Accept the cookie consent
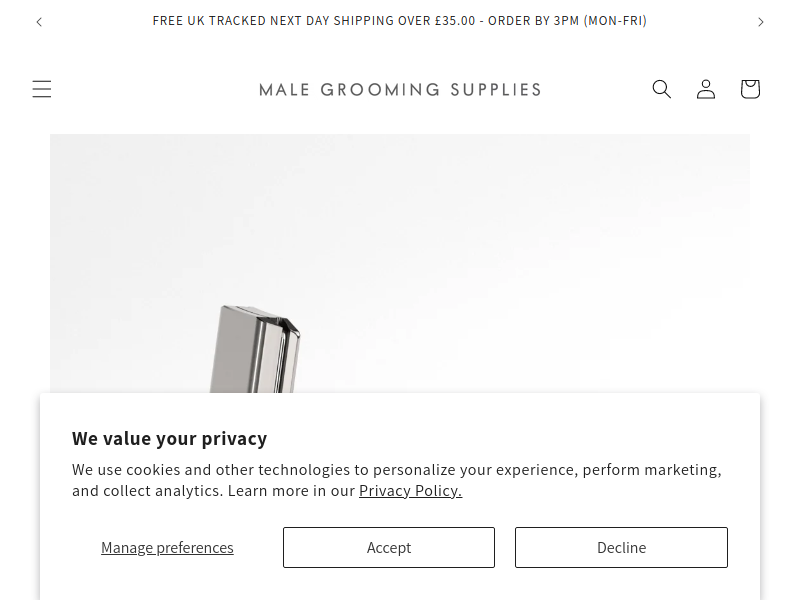800x600 pixels. point(389,547)
